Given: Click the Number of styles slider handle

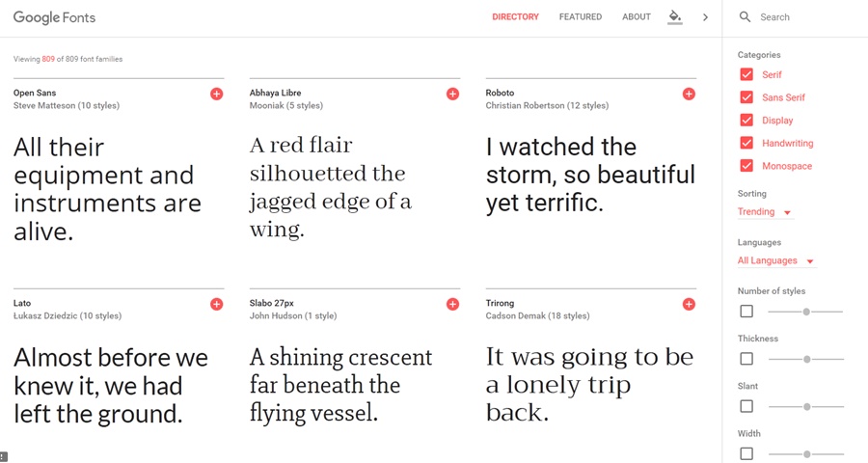Looking at the screenshot, I should click(806, 312).
